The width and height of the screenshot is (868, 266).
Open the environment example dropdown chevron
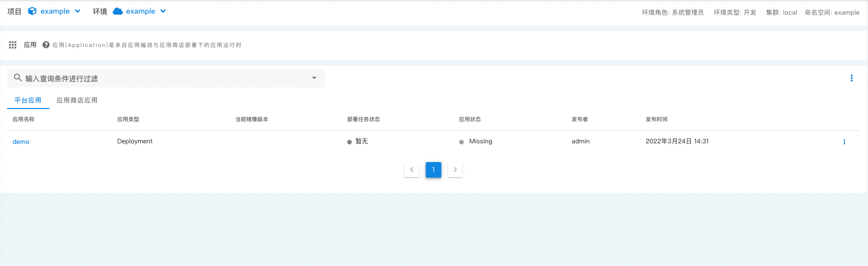coord(163,11)
